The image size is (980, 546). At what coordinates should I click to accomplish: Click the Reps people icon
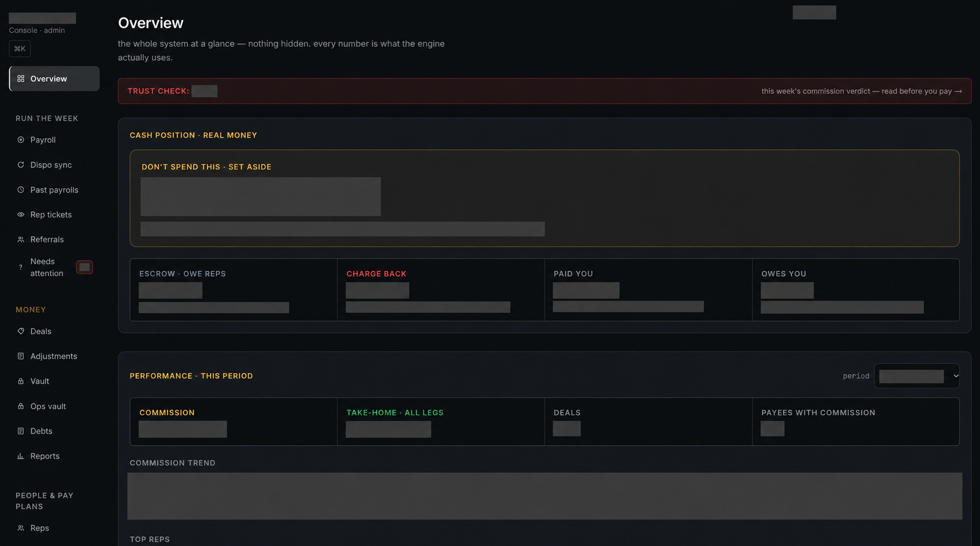[x=21, y=528]
